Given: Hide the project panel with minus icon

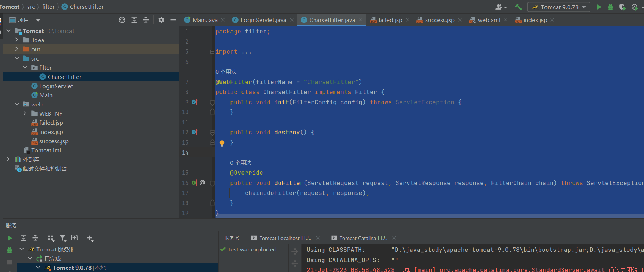Looking at the screenshot, I should pyautogui.click(x=173, y=20).
